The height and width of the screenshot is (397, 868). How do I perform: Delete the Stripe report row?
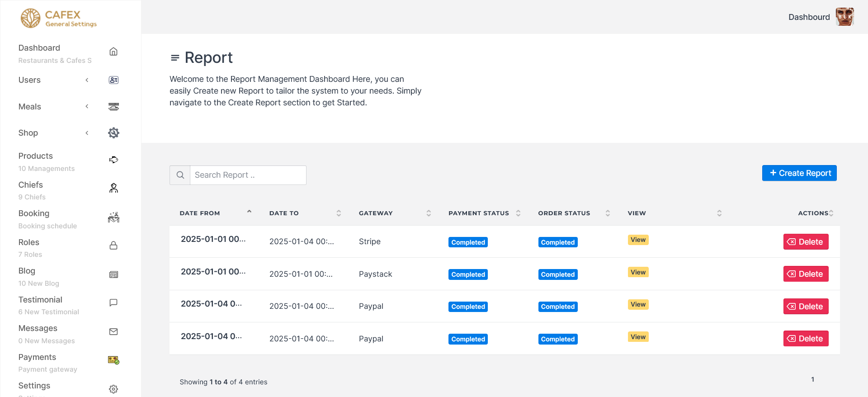[x=806, y=242]
